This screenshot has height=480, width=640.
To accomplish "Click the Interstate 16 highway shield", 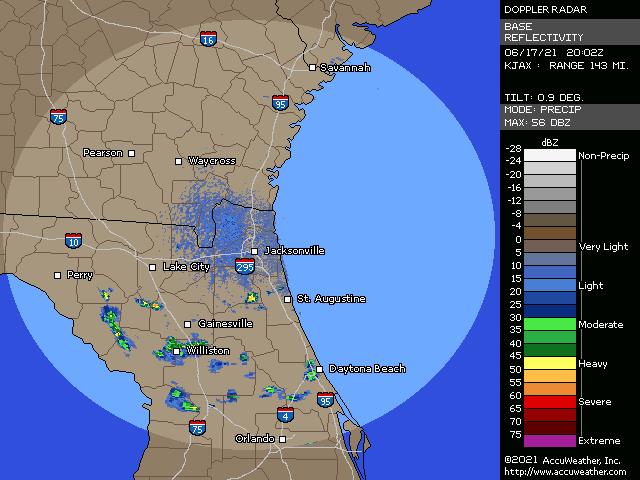I will coord(207,39).
